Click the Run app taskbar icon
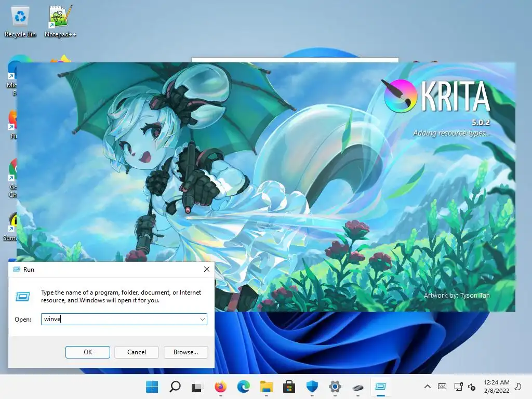 [381, 387]
